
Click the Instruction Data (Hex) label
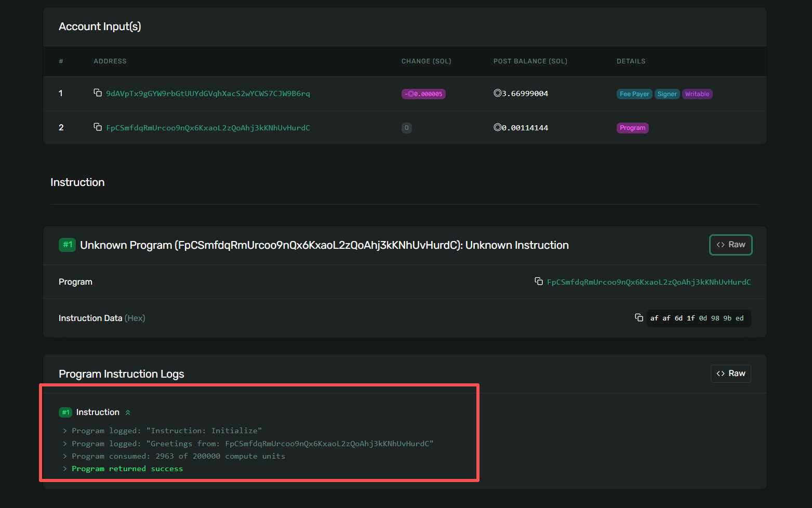click(102, 318)
